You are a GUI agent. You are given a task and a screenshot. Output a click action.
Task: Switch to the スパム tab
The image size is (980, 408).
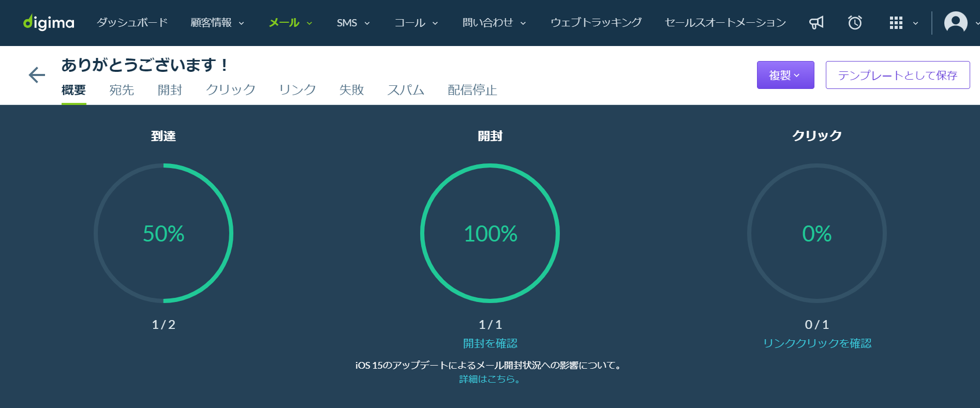406,90
